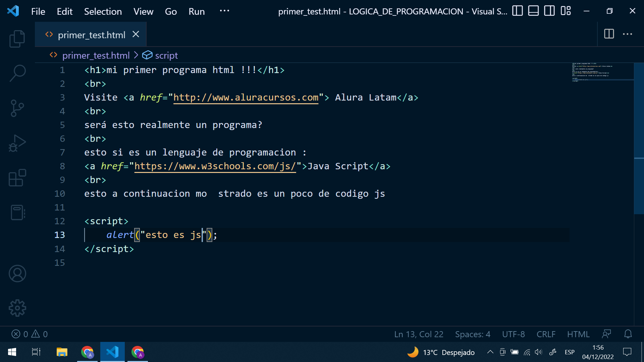The height and width of the screenshot is (362, 644).
Task: Open the volume control in system tray
Action: point(539,352)
